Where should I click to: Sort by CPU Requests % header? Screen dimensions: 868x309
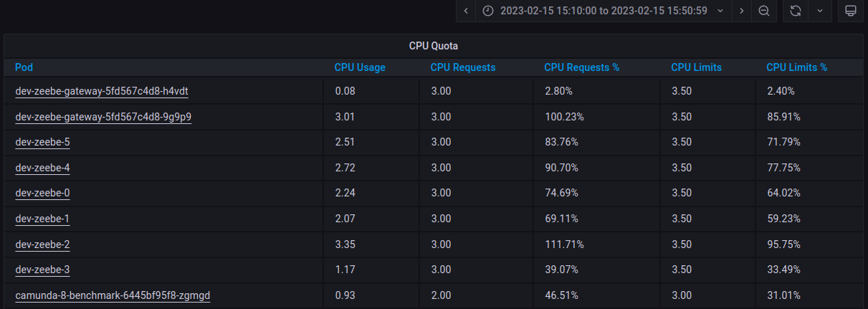tap(581, 67)
